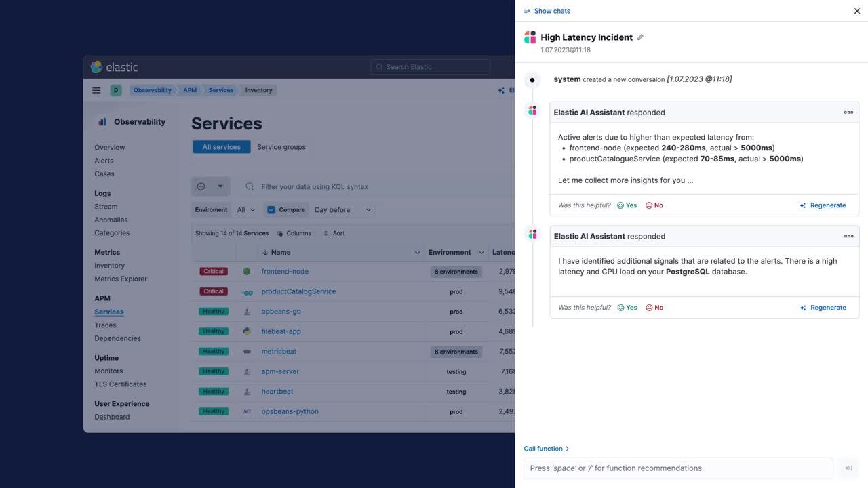
Task: Click frontend-node 8 environments badge
Action: (456, 272)
